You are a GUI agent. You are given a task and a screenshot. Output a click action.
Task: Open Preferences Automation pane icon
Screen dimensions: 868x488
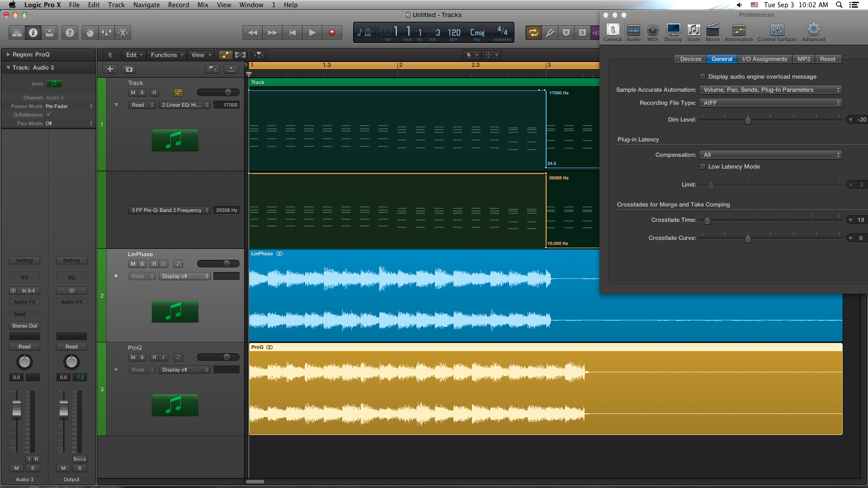(739, 33)
